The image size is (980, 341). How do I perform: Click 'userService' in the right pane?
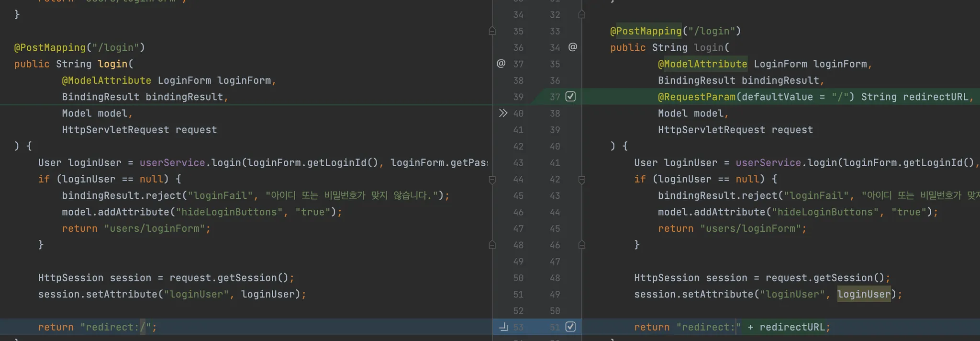[768, 163]
